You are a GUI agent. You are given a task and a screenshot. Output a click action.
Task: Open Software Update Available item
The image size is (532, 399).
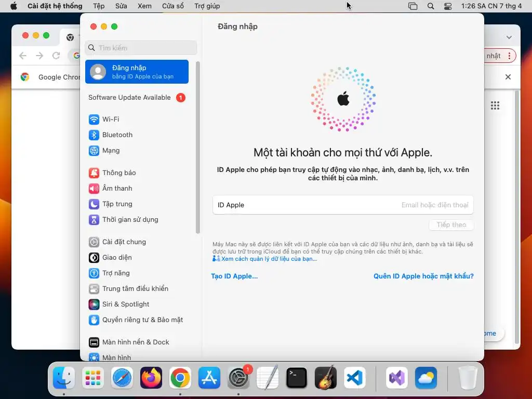(137, 98)
